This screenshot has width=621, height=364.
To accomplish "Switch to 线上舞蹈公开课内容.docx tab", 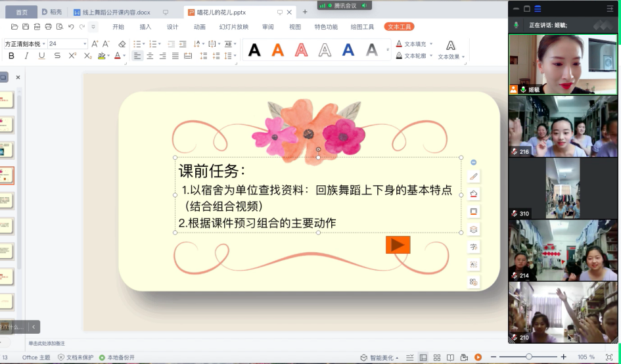I will pyautogui.click(x=112, y=12).
